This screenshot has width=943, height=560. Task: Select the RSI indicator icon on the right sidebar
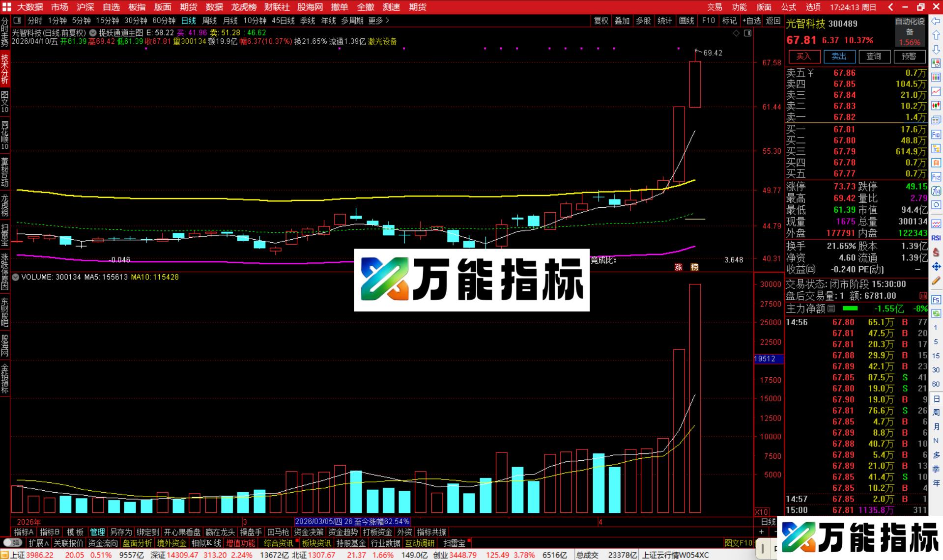[936, 238]
